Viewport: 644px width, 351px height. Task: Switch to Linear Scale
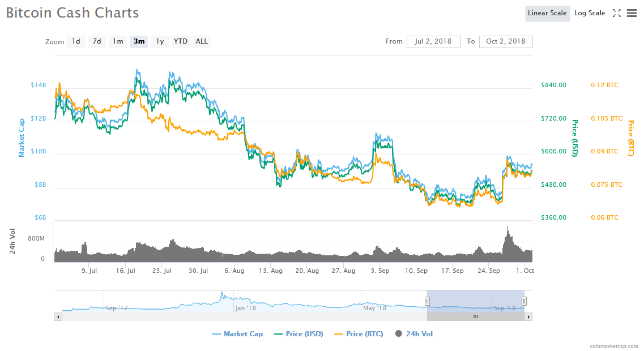coord(547,13)
